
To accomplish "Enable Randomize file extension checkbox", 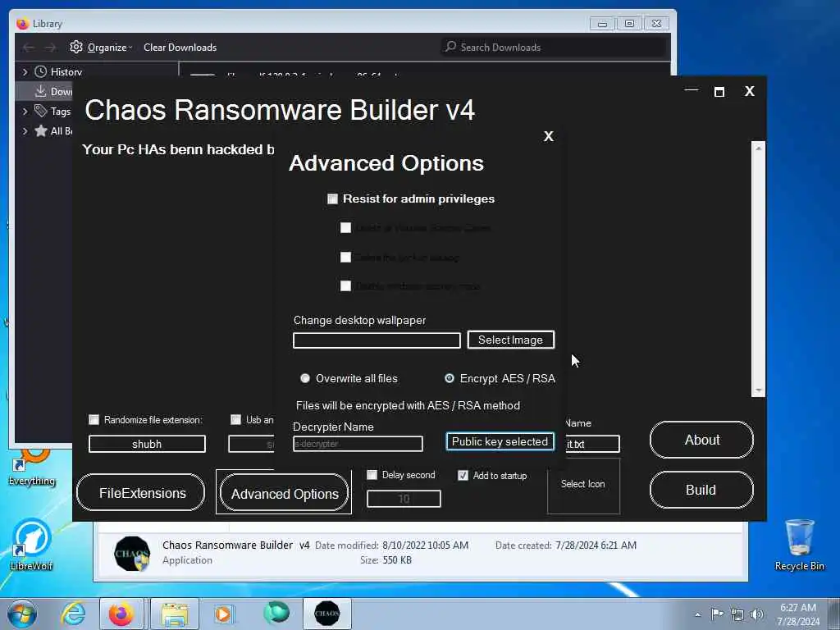I will (94, 419).
